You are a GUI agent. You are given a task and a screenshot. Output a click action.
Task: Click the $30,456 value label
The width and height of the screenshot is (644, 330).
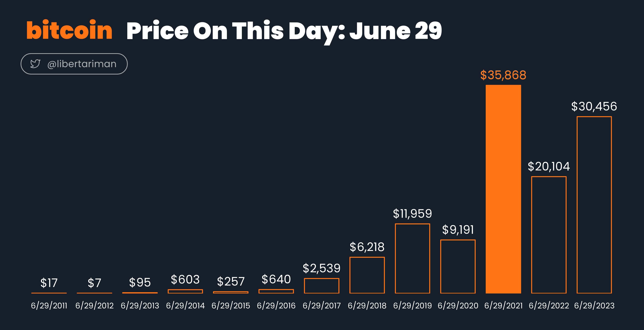point(594,106)
